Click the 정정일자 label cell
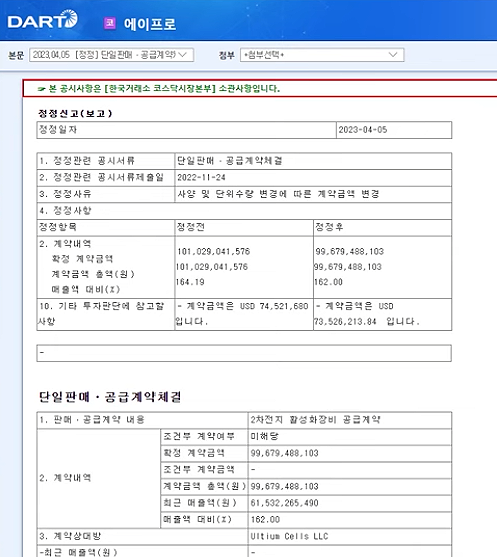 pyautogui.click(x=186, y=130)
